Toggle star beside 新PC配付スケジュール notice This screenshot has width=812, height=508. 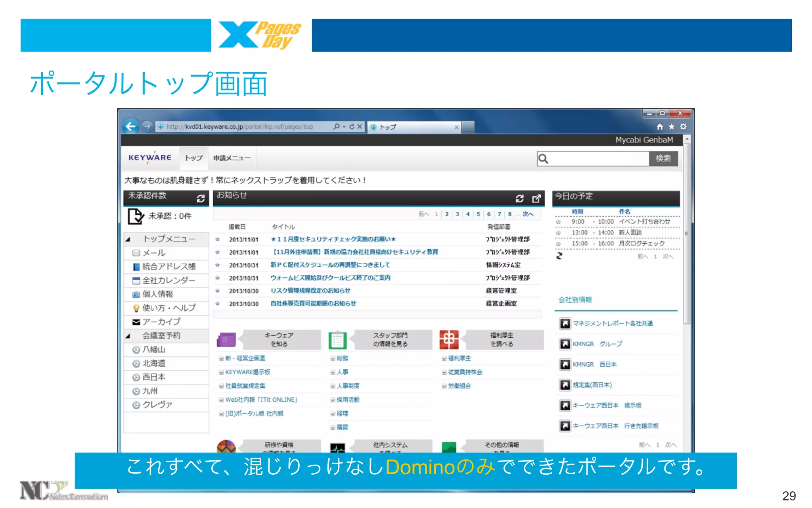pos(218,265)
